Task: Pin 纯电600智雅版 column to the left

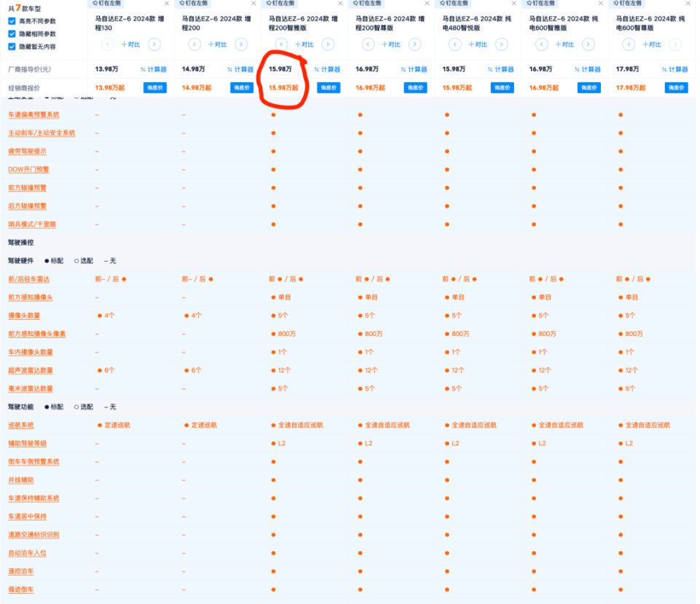Action: (540, 3)
